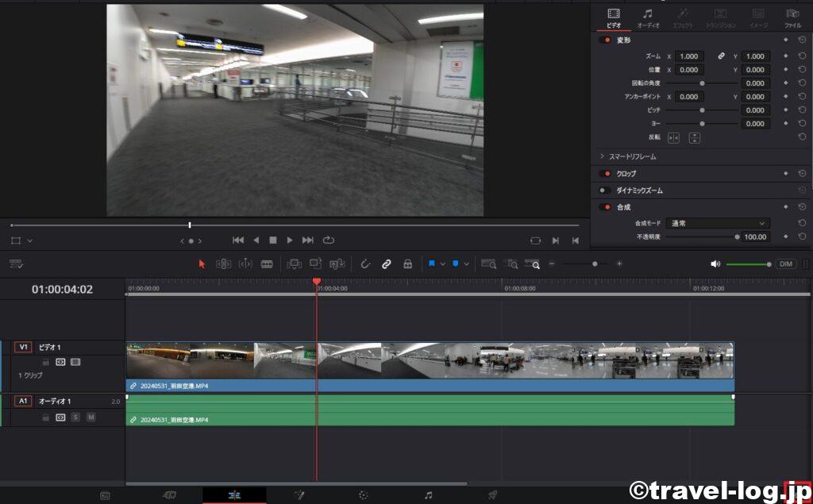Viewport: 813px width, 504px height.
Task: Click the 不透明度 opacity slider handle
Action: coord(737,237)
